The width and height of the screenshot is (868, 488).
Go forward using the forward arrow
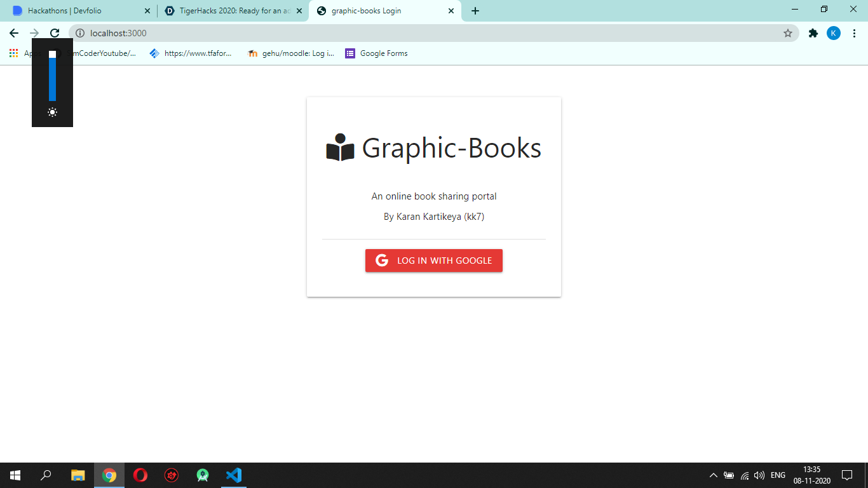34,33
